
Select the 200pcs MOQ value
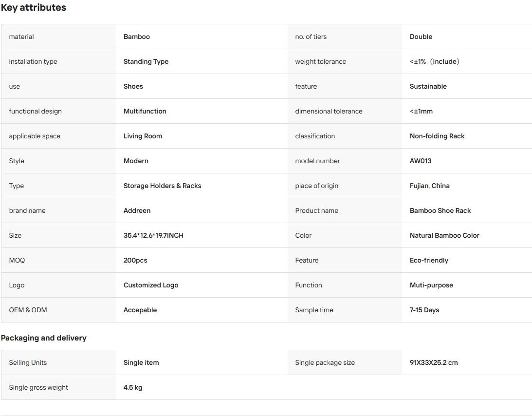point(135,260)
